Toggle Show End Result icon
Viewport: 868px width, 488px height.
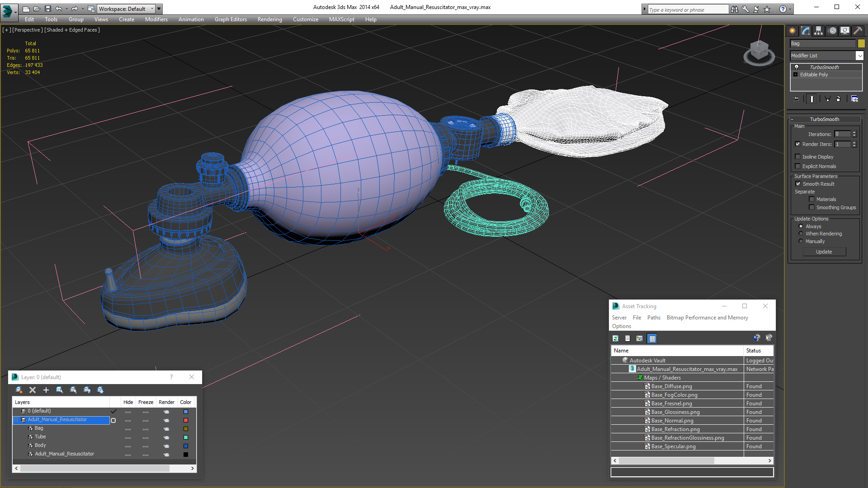coord(811,99)
